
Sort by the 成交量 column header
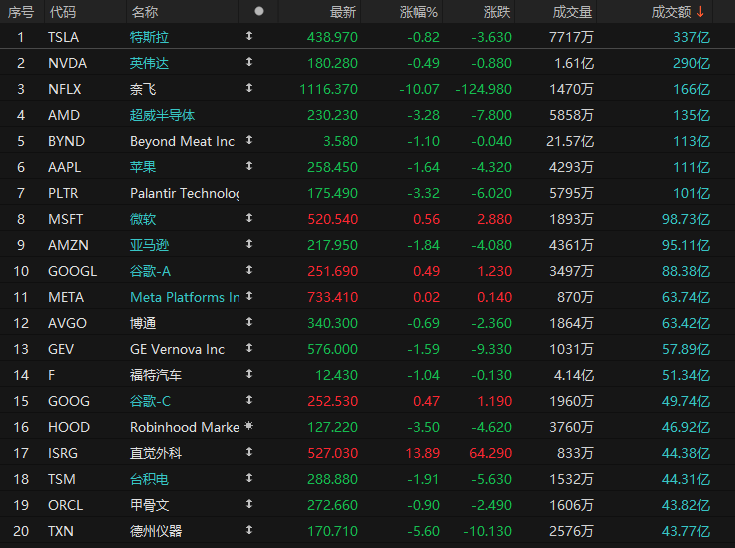[x=572, y=12]
